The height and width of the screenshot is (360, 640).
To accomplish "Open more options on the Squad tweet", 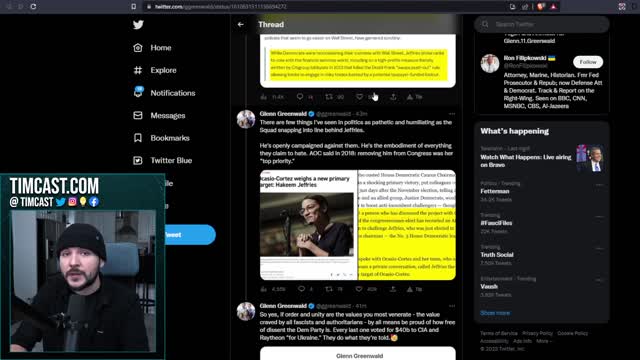I will (x=451, y=114).
